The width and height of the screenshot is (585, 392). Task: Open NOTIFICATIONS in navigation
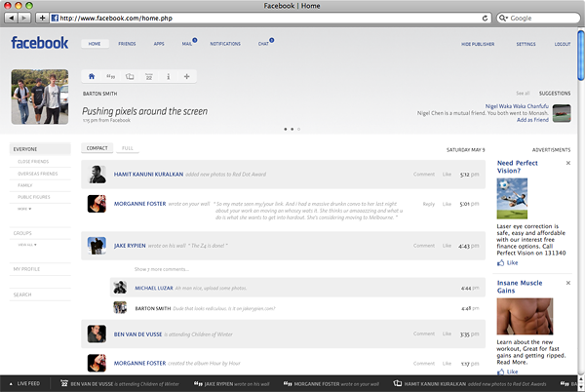(225, 44)
